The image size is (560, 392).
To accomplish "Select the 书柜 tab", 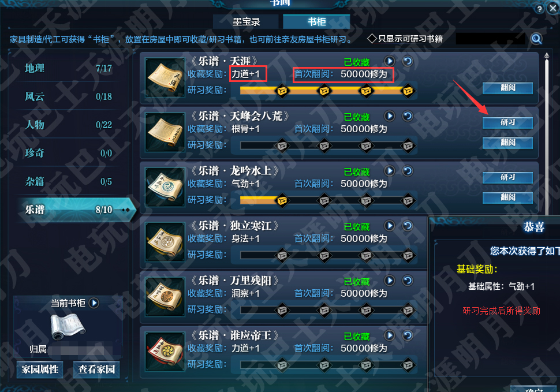I will point(316,22).
